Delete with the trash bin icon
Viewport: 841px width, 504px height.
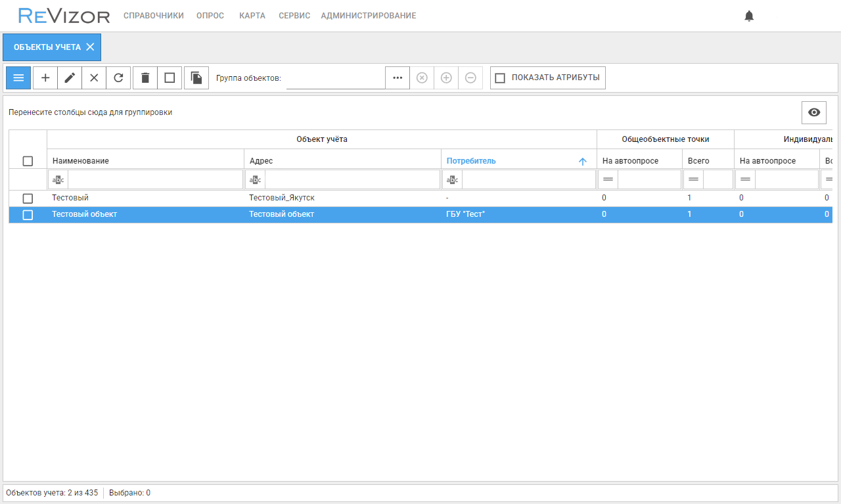145,78
